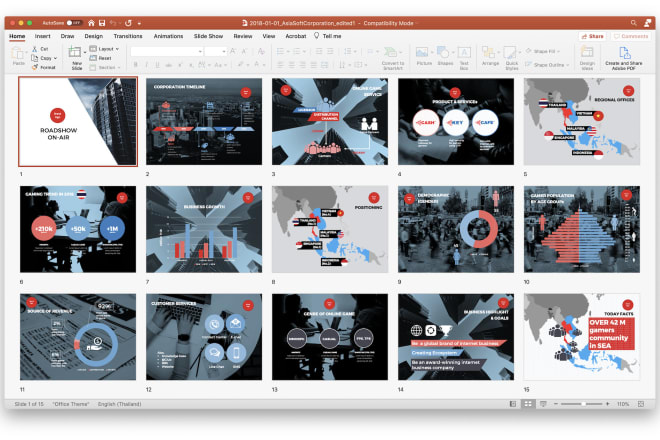Click the Share button

592,36
